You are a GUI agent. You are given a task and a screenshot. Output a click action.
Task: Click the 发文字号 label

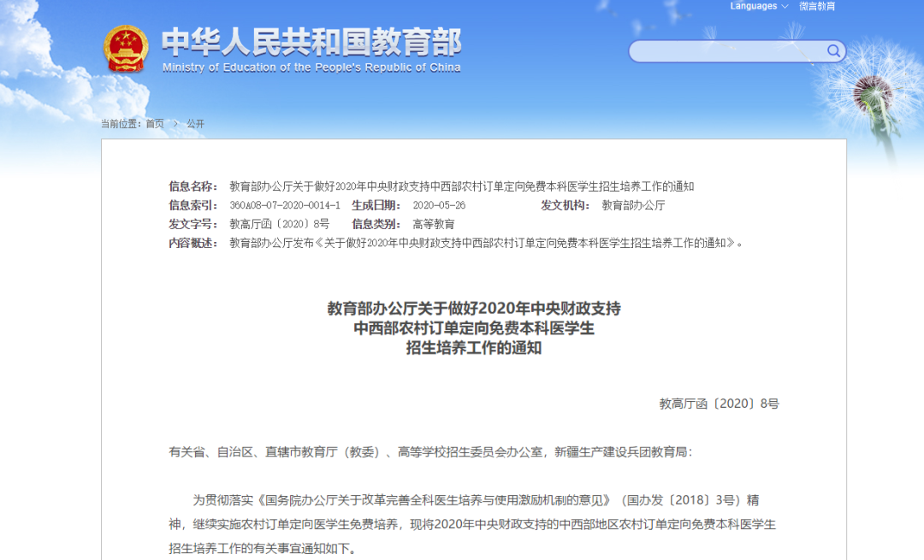(x=193, y=224)
